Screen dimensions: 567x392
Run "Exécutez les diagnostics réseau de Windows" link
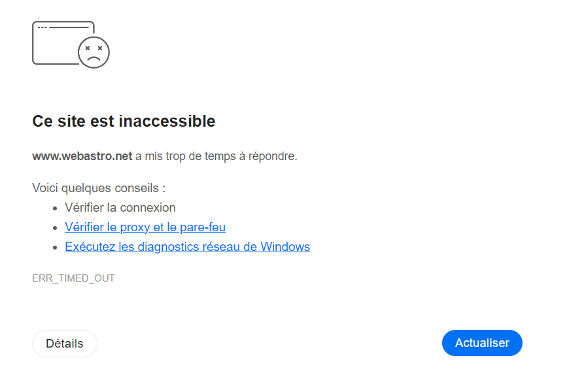click(x=187, y=247)
